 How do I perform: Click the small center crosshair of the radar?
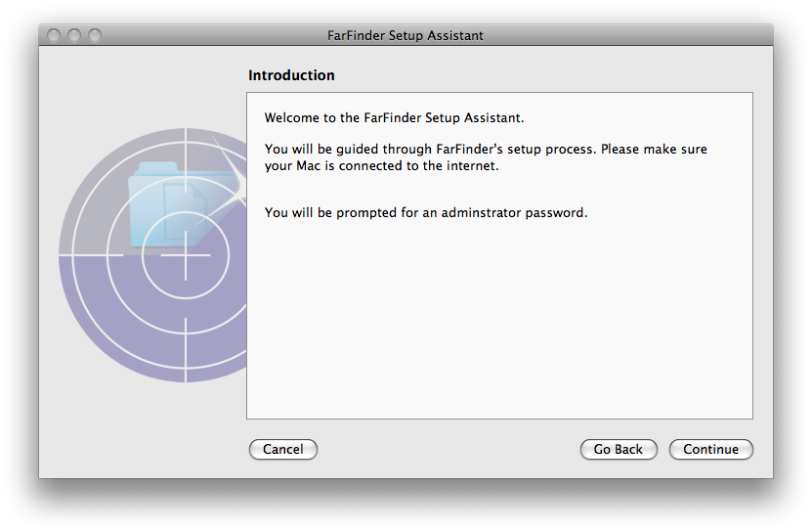coord(186,255)
